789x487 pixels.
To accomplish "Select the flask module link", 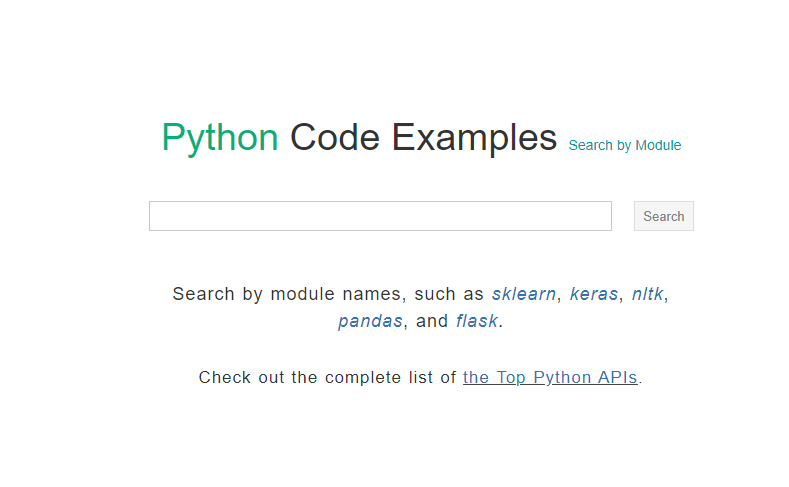I will click(x=477, y=321).
